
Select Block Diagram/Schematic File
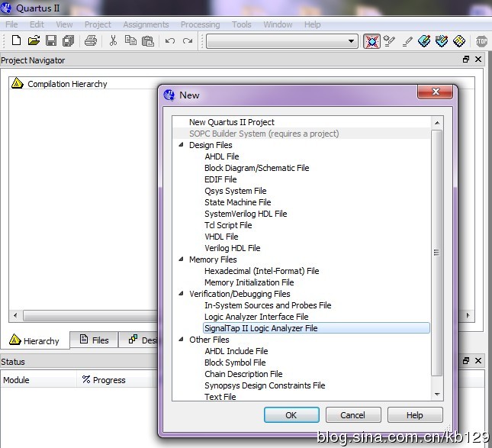tap(256, 168)
